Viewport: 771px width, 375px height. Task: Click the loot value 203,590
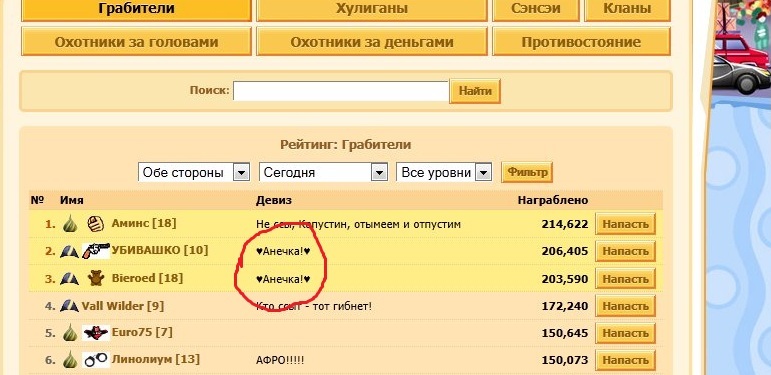tap(565, 279)
